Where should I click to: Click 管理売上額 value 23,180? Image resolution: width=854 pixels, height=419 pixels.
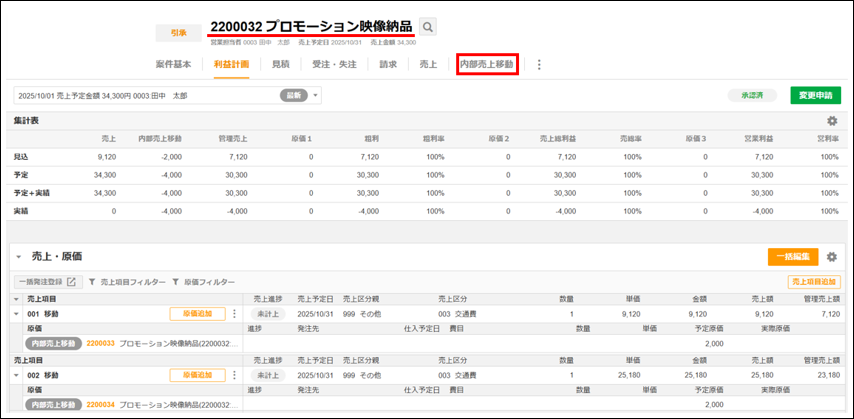(828, 375)
